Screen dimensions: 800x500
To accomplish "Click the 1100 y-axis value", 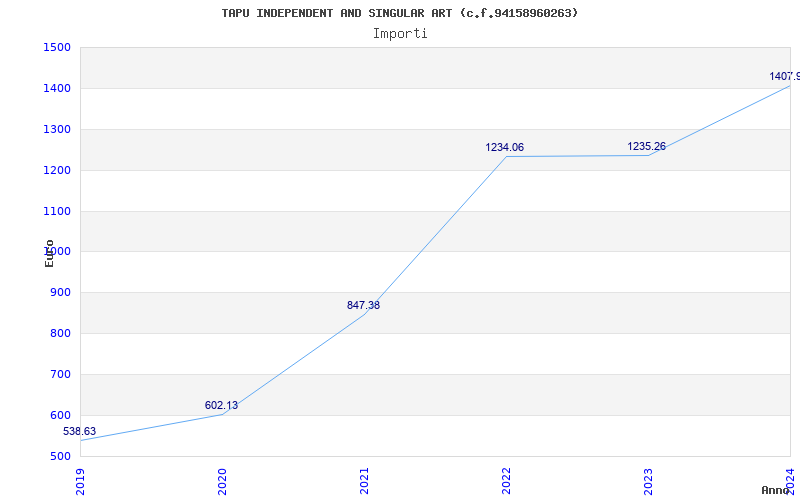I will tap(57, 211).
